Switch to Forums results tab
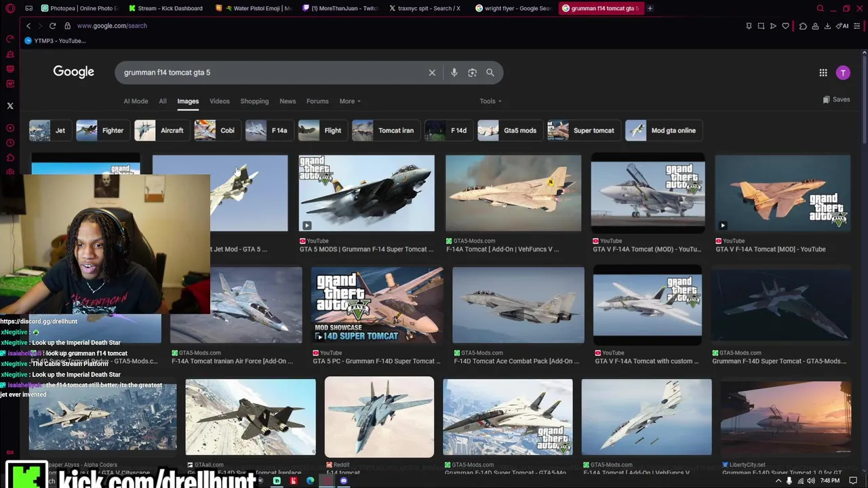This screenshot has width=868, height=488. 317,101
